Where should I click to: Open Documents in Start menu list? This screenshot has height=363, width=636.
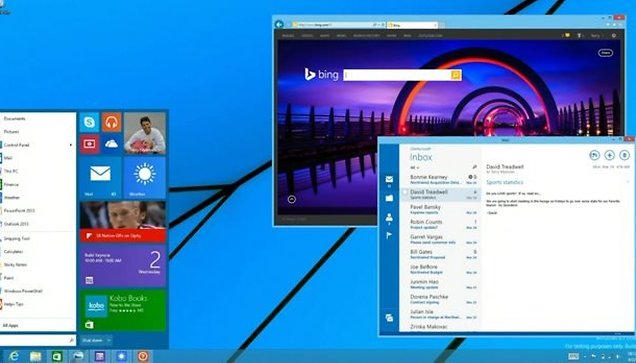[x=15, y=118]
